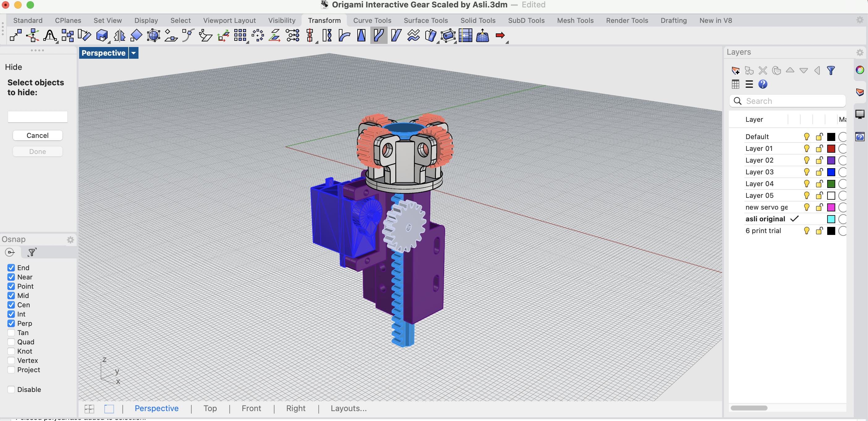Click the Layers panel horizontal scrollbar
This screenshot has width=868, height=421.
pos(749,408)
